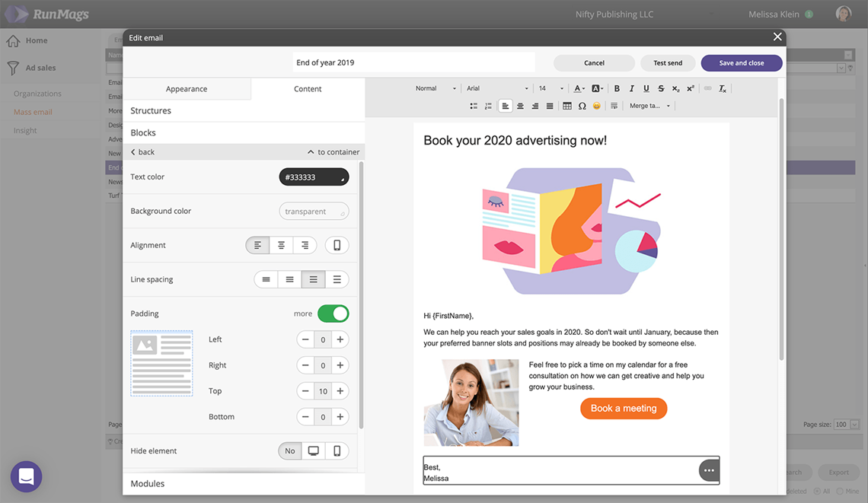This screenshot has width=868, height=503.
Task: Apply subscript formatting
Action: (x=675, y=88)
